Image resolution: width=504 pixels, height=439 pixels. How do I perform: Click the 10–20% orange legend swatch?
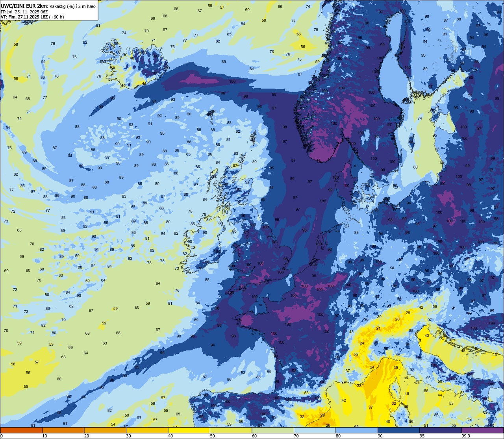tap(63, 430)
